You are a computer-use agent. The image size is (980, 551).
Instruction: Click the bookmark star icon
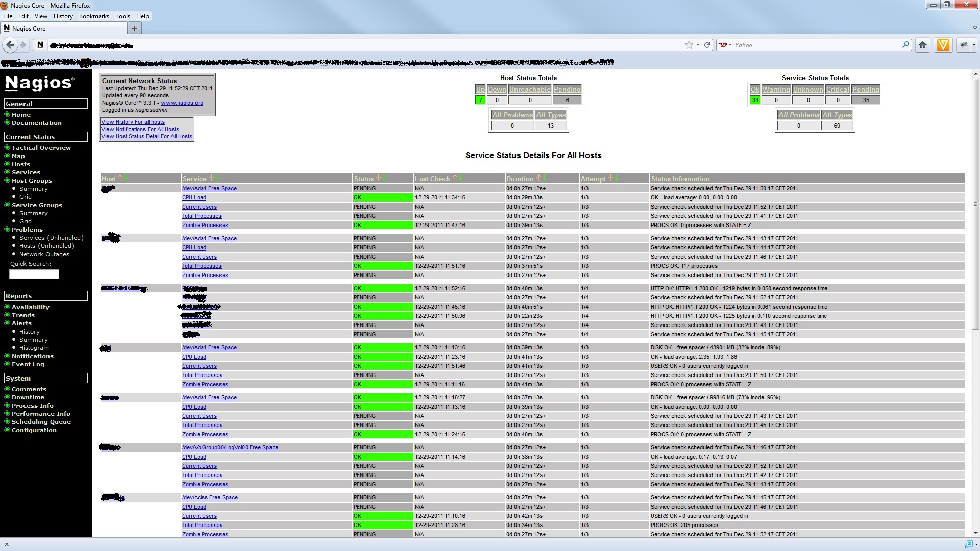(x=689, y=45)
